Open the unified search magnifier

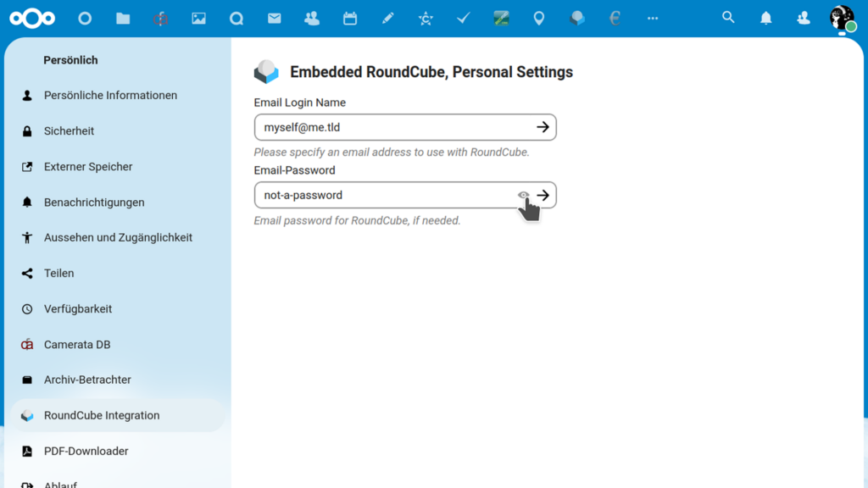point(728,17)
